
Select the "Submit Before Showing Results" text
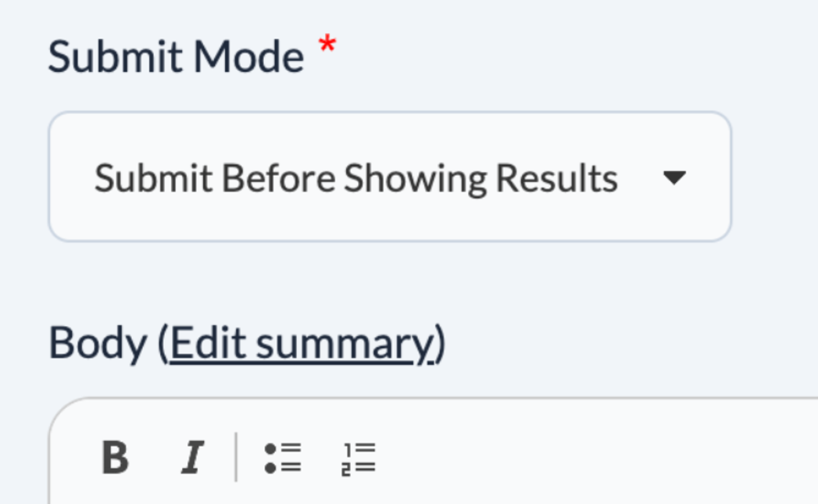(355, 179)
